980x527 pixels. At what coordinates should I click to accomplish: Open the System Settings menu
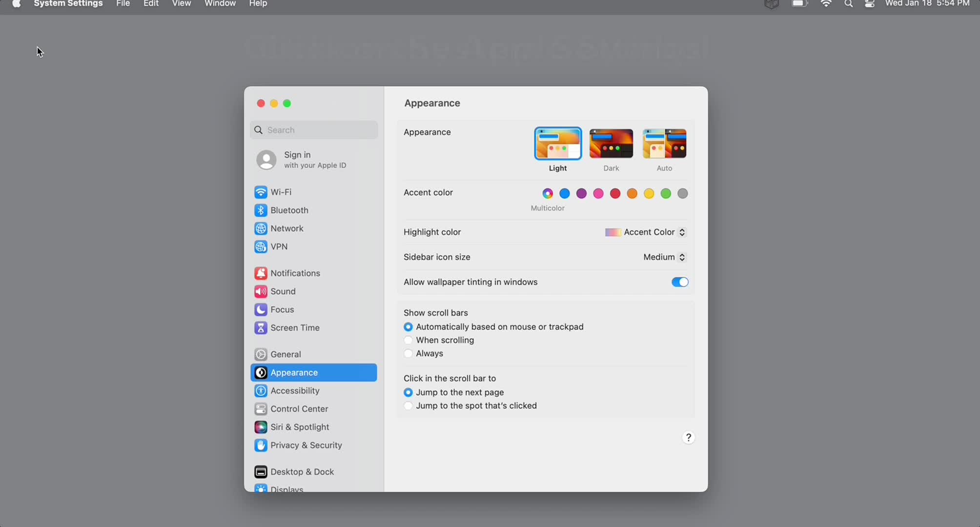point(68,4)
